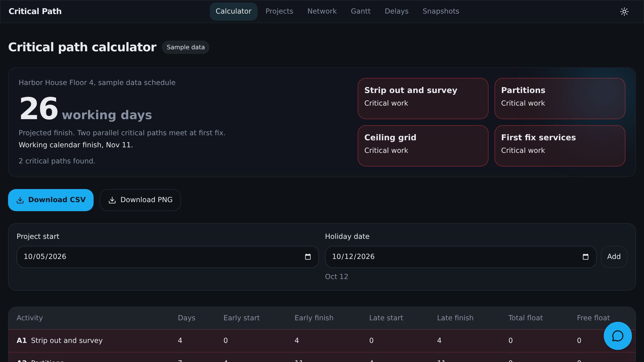Click the Download PNG button
Screen dimensions: 644x362
(x=140, y=200)
